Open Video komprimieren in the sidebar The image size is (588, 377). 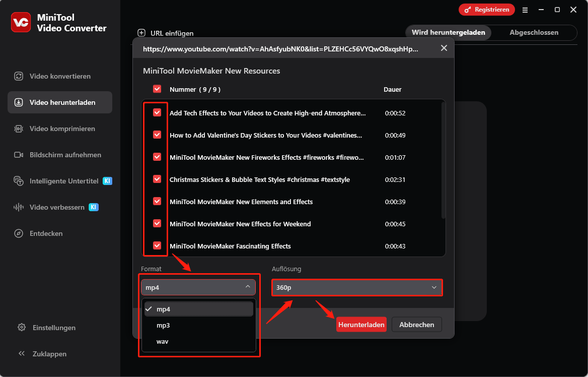coord(60,129)
